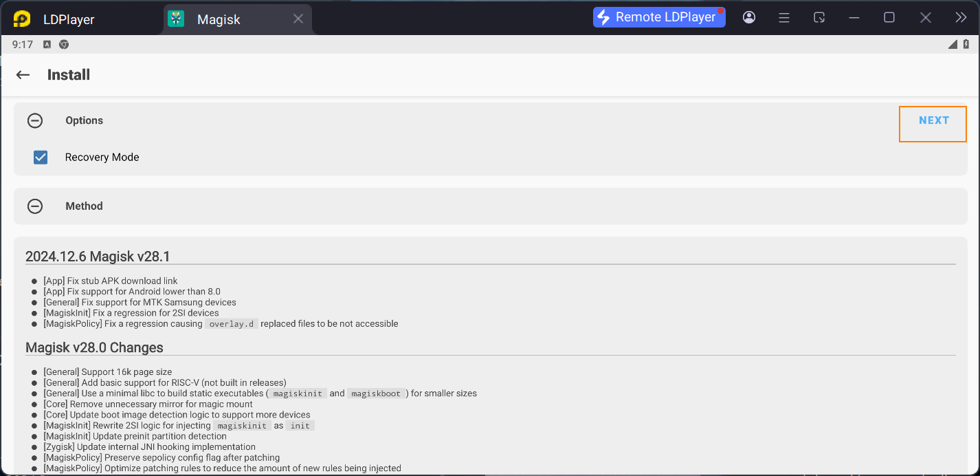Image resolution: width=980 pixels, height=476 pixels.
Task: Click the window resize display icon
Action: coord(819,18)
